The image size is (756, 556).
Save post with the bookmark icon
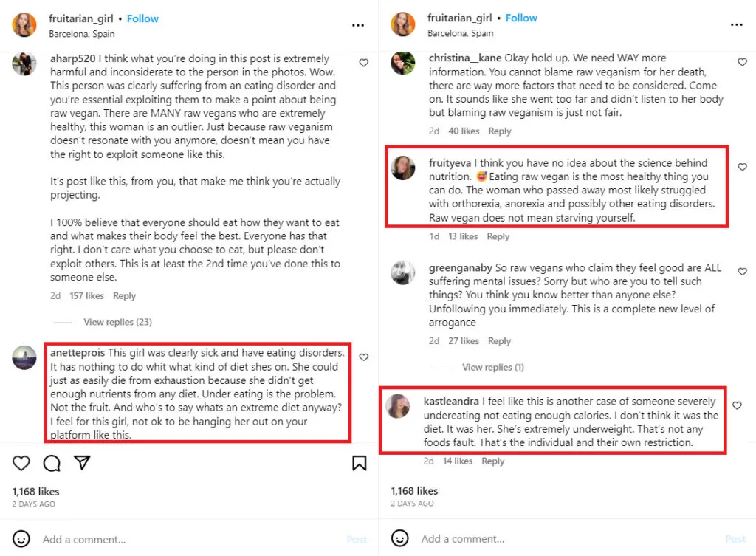[x=360, y=463]
